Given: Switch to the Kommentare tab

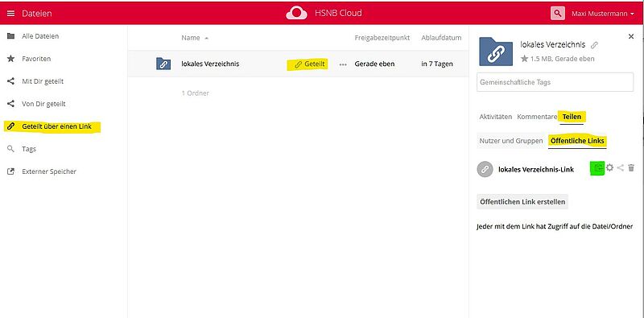Looking at the screenshot, I should pyautogui.click(x=537, y=117).
